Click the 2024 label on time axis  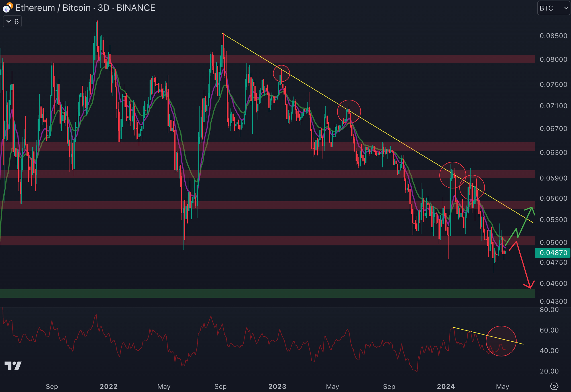click(x=446, y=386)
